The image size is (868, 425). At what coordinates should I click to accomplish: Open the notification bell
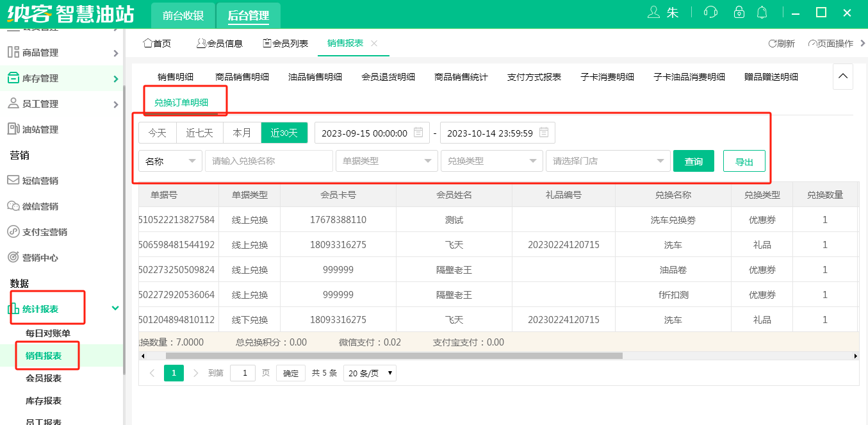(762, 13)
